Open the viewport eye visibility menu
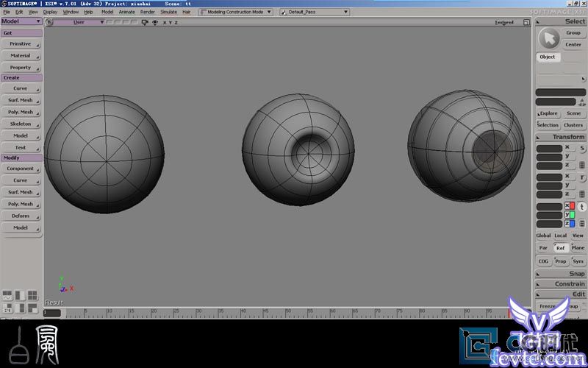The height and width of the screenshot is (368, 588). 155,22
